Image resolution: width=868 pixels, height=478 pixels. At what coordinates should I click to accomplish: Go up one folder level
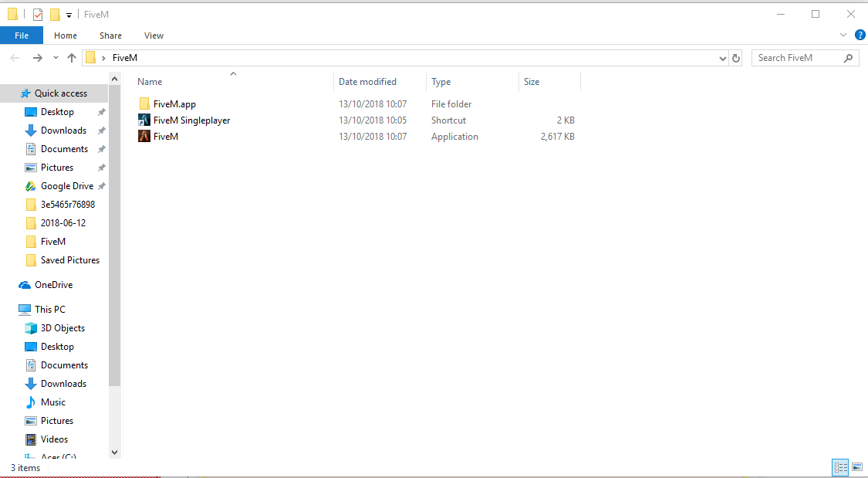pyautogui.click(x=72, y=58)
